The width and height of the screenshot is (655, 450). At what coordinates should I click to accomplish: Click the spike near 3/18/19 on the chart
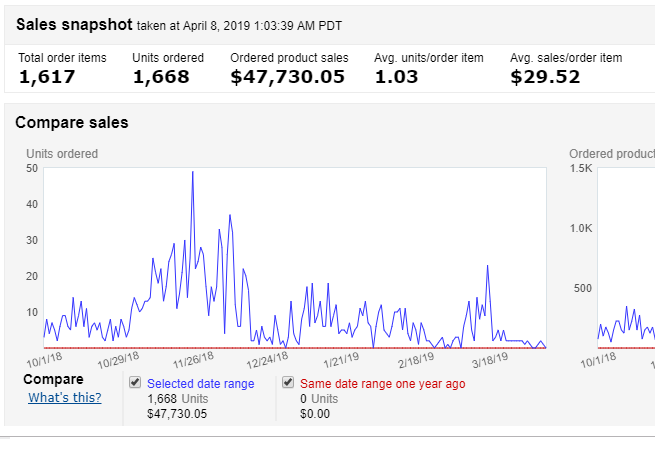487,267
